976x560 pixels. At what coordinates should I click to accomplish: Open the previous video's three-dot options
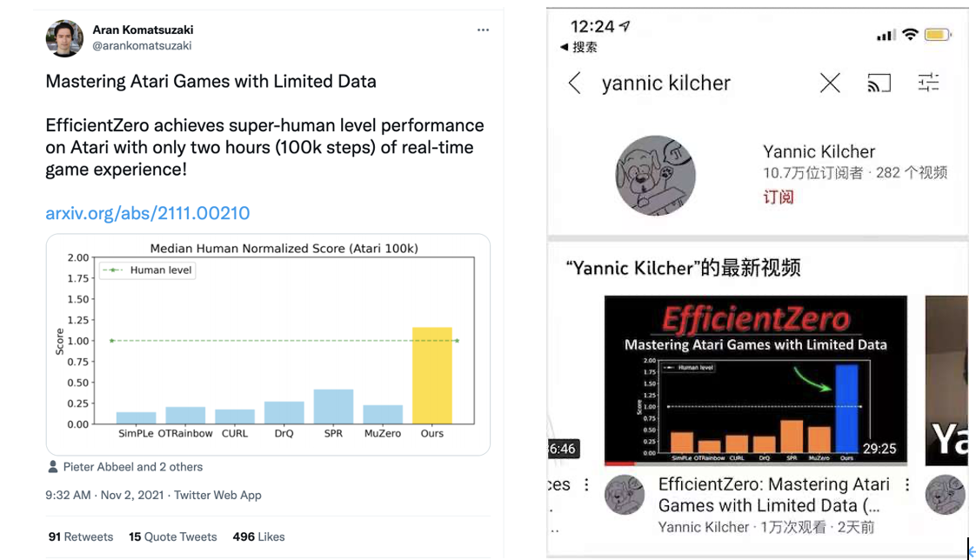(586, 485)
